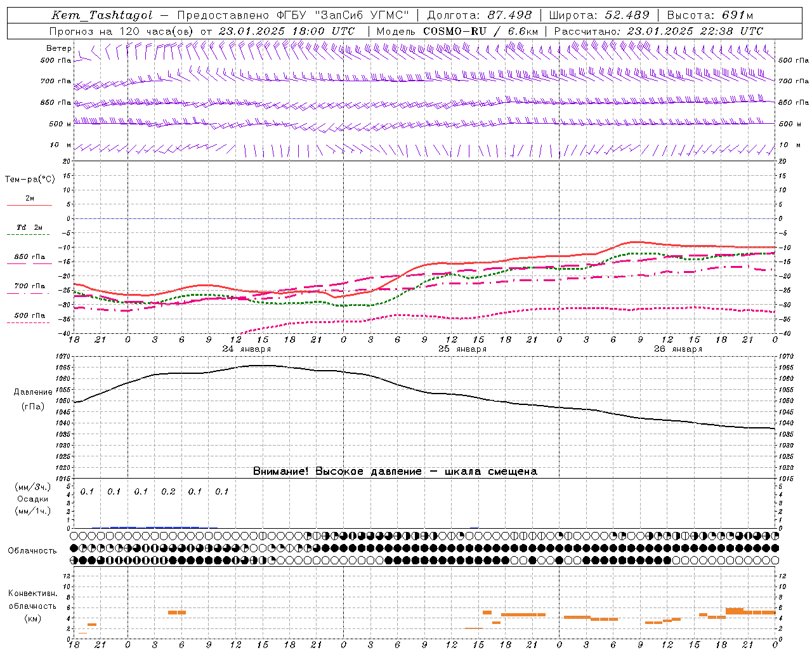Click the left '700 гПа' wind level label
Image resolution: width=812 pixels, height=650 pixels.
click(56, 81)
